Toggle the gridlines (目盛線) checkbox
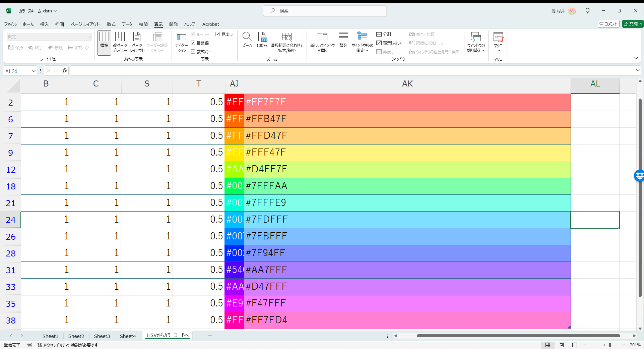This screenshot has height=349, width=644. pyautogui.click(x=193, y=43)
